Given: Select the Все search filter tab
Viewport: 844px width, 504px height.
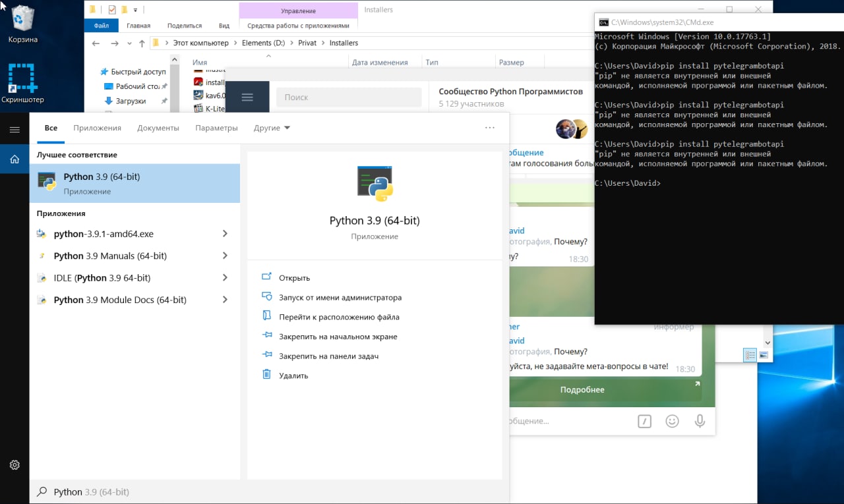Looking at the screenshot, I should point(51,128).
